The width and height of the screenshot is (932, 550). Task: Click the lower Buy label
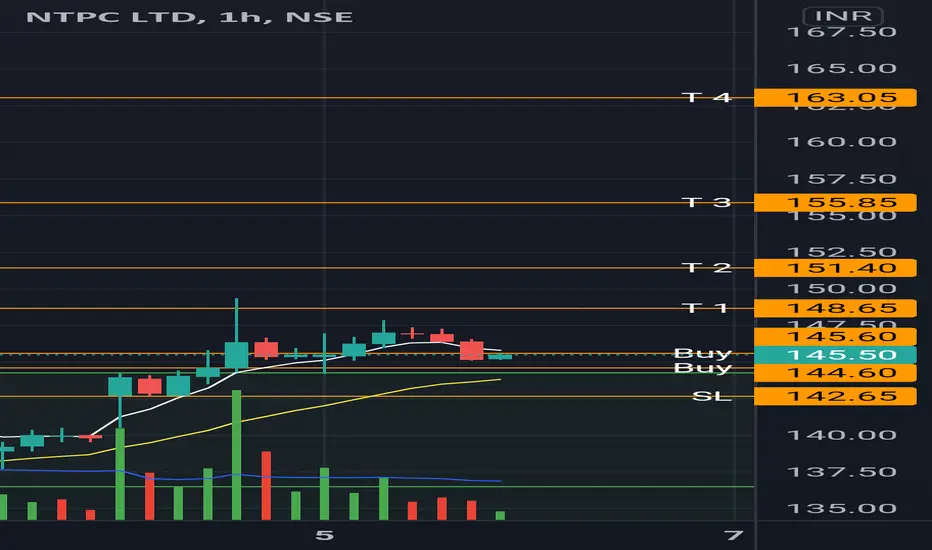[703, 368]
